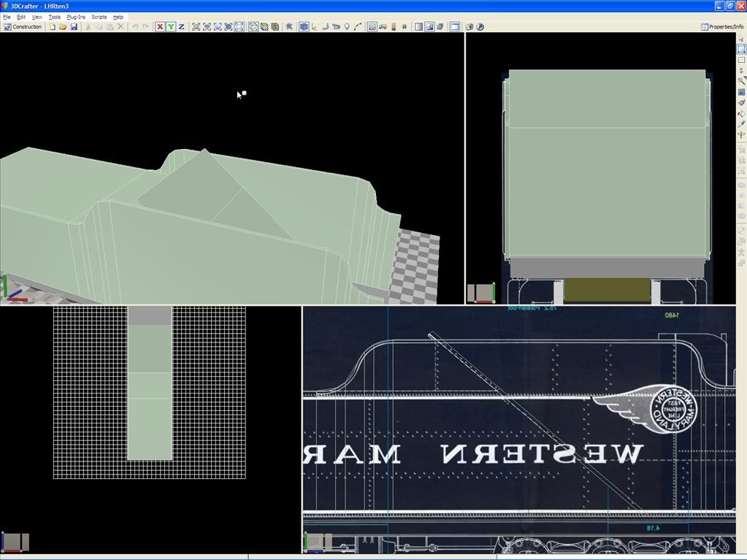Open the Scripts menu

(99, 17)
